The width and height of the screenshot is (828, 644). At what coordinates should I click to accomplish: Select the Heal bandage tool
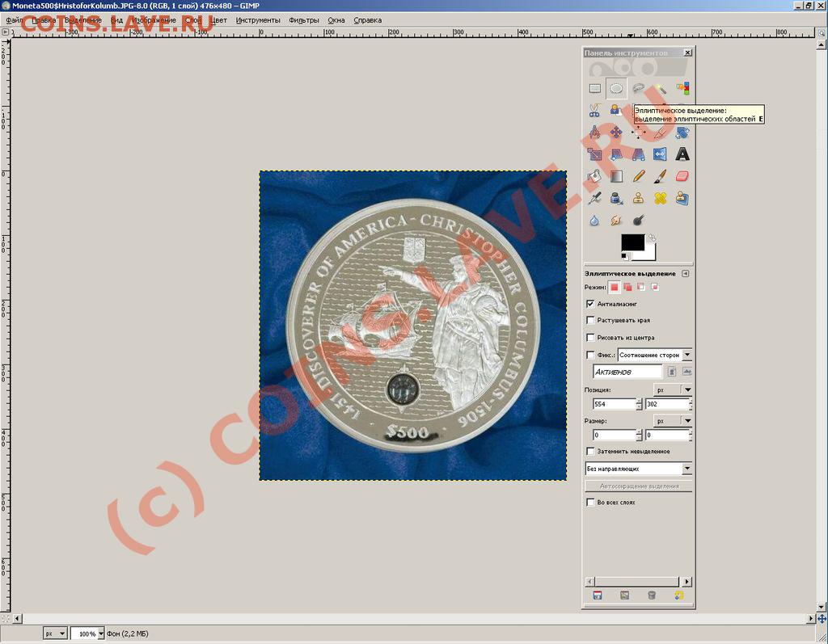coord(660,199)
